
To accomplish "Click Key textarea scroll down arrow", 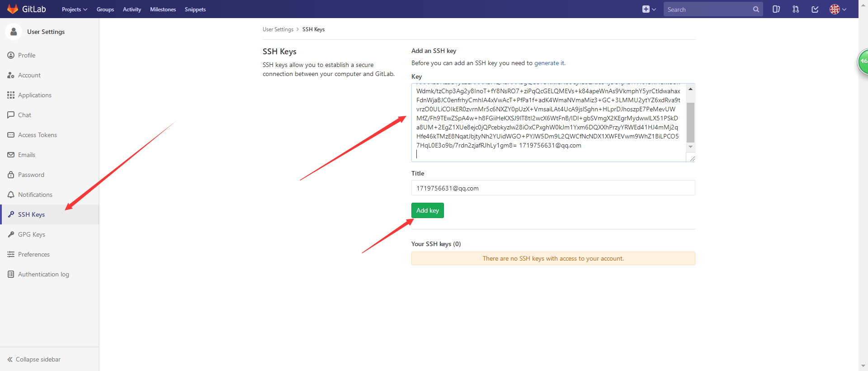I will (690, 147).
